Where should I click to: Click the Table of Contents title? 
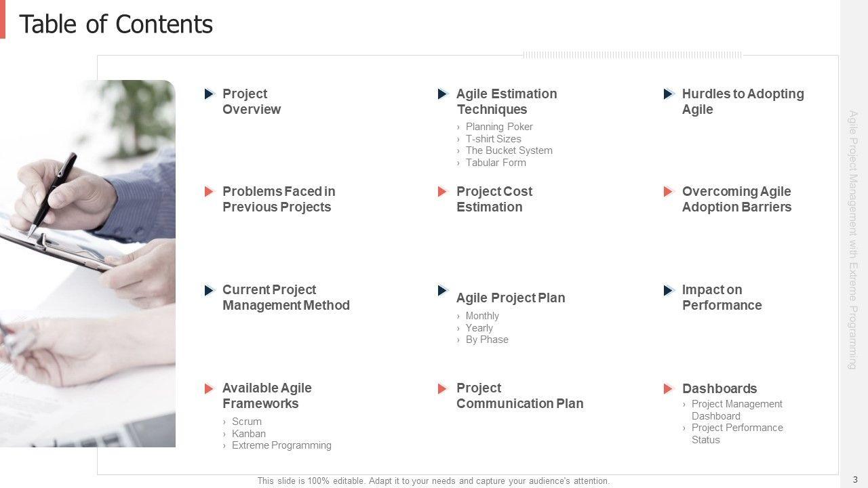(x=116, y=24)
